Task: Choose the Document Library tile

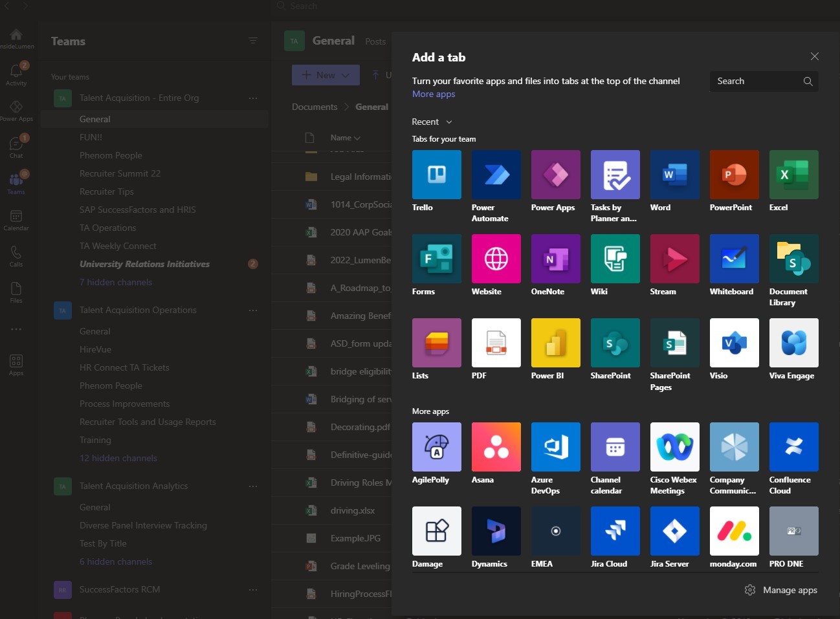Action: point(793,259)
